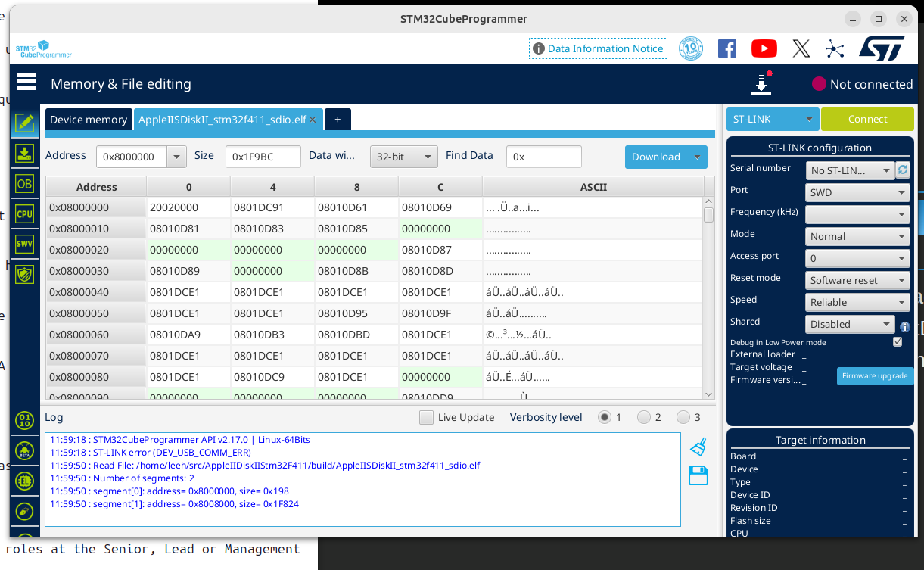Click the STM32CubeProgrammer logo
The height and width of the screenshot is (570, 924).
[x=44, y=49]
